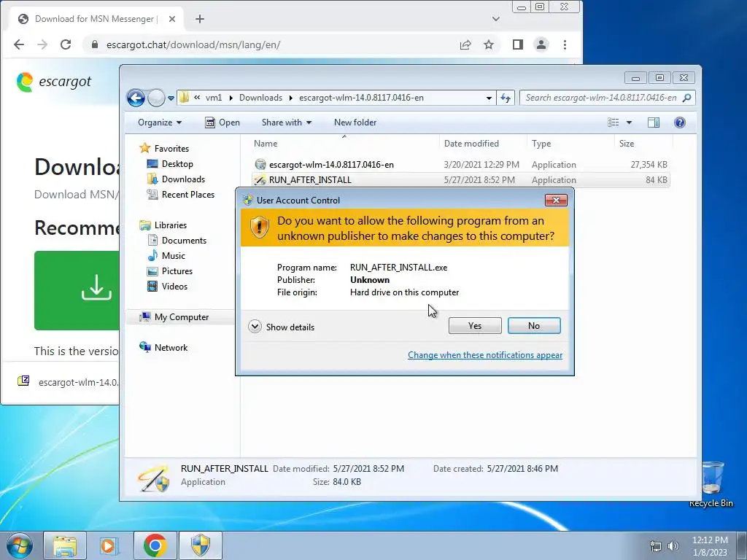Open a new Chrome tab
Image resolution: width=747 pixels, height=560 pixels.
(200, 19)
